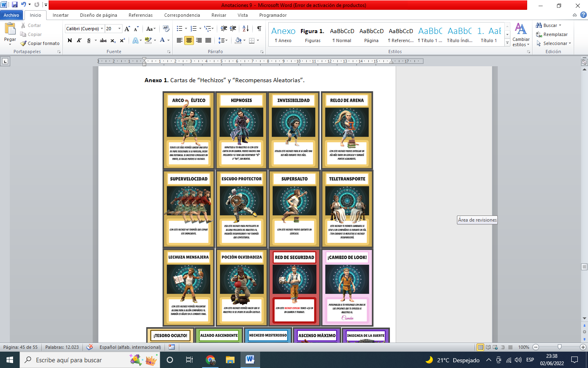
Task: Increase indent with the ribbon icon
Action: [233, 29]
